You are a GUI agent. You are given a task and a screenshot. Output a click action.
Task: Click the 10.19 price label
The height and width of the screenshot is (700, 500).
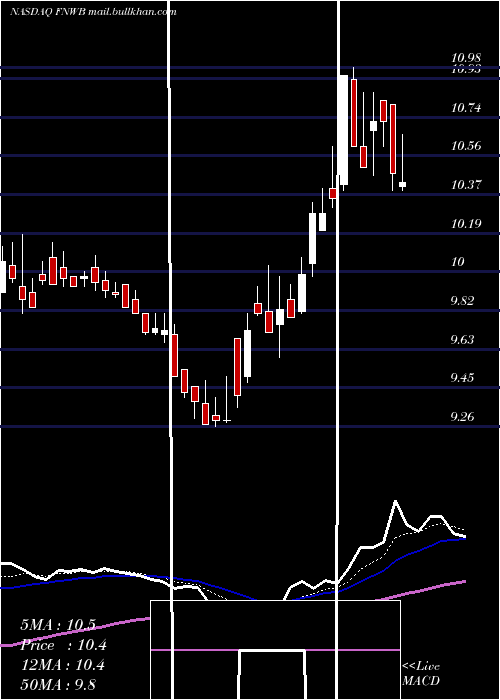pyautogui.click(x=466, y=223)
